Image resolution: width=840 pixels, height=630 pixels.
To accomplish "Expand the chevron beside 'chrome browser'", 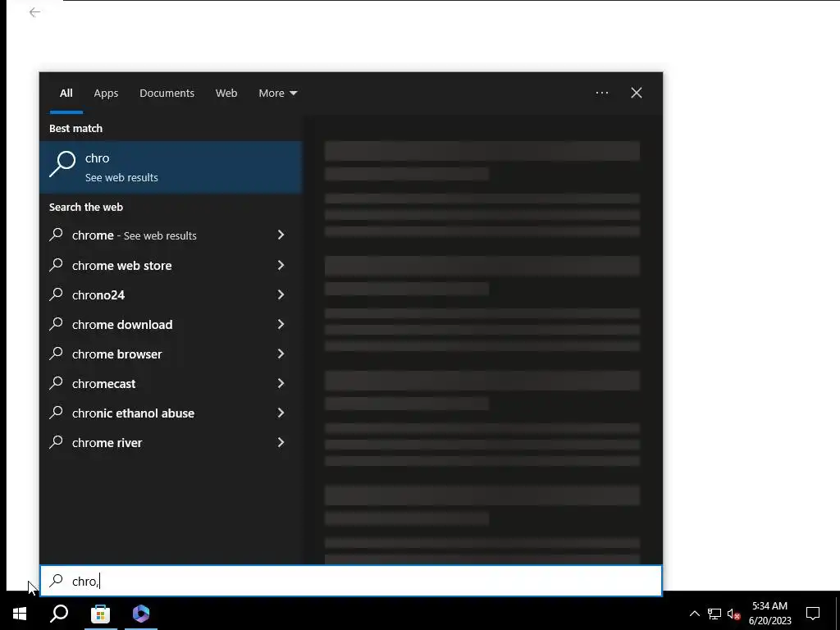I will [281, 353].
